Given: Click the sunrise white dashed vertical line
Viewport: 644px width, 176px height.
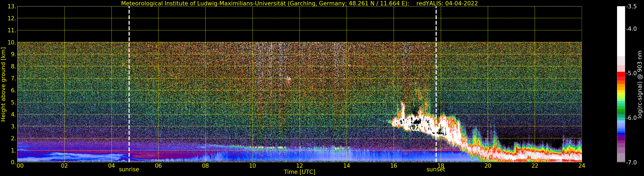Looking at the screenshot, I should [x=129, y=84].
